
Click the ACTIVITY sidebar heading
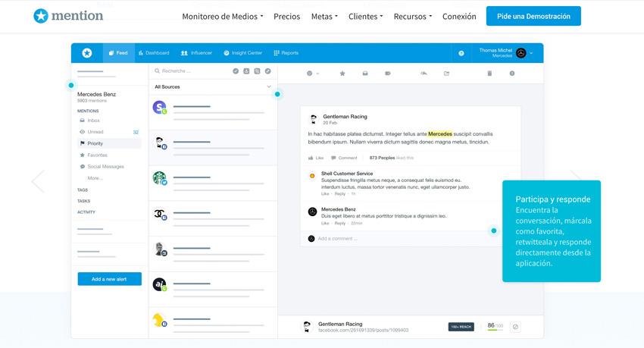point(86,212)
